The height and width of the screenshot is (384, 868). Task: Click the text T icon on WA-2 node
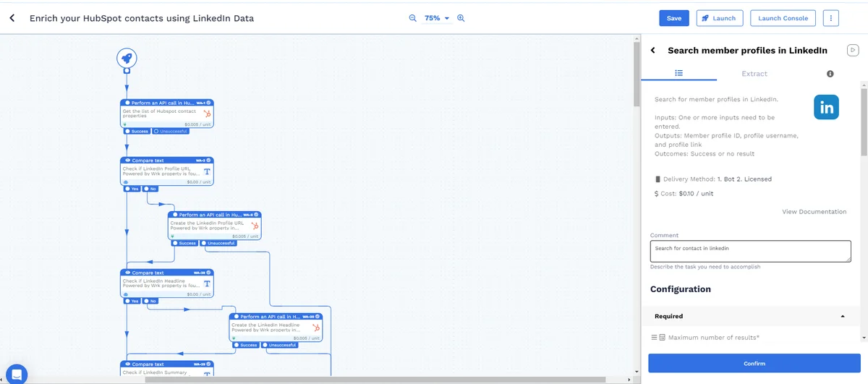click(207, 172)
